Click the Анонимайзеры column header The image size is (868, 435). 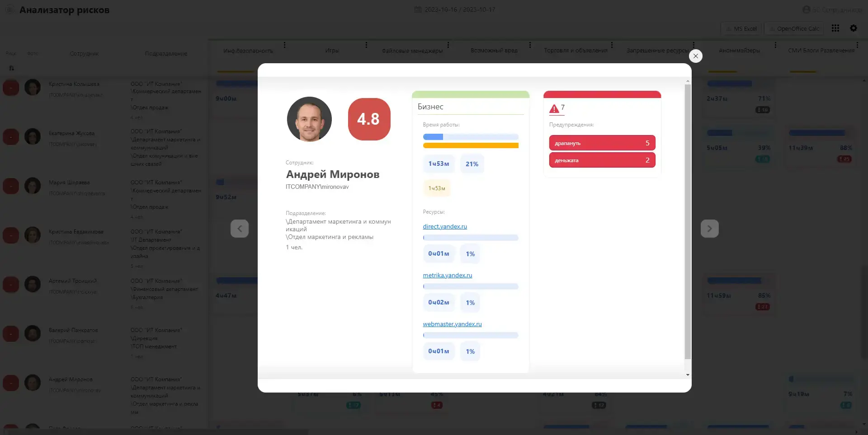740,51
